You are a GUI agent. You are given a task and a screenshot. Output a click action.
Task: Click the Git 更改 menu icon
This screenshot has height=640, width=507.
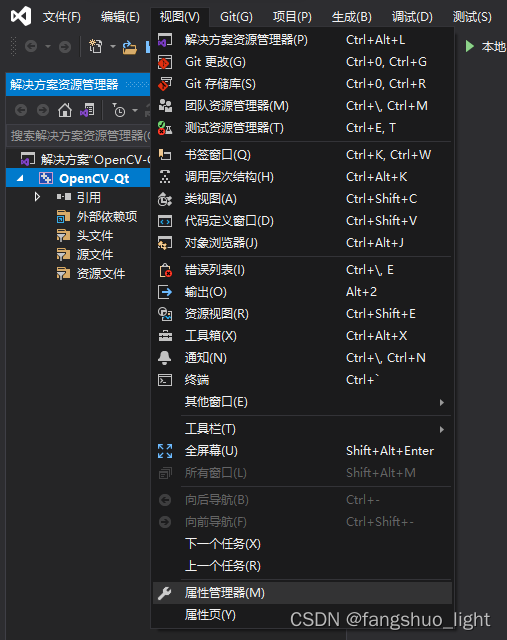[x=165, y=62]
